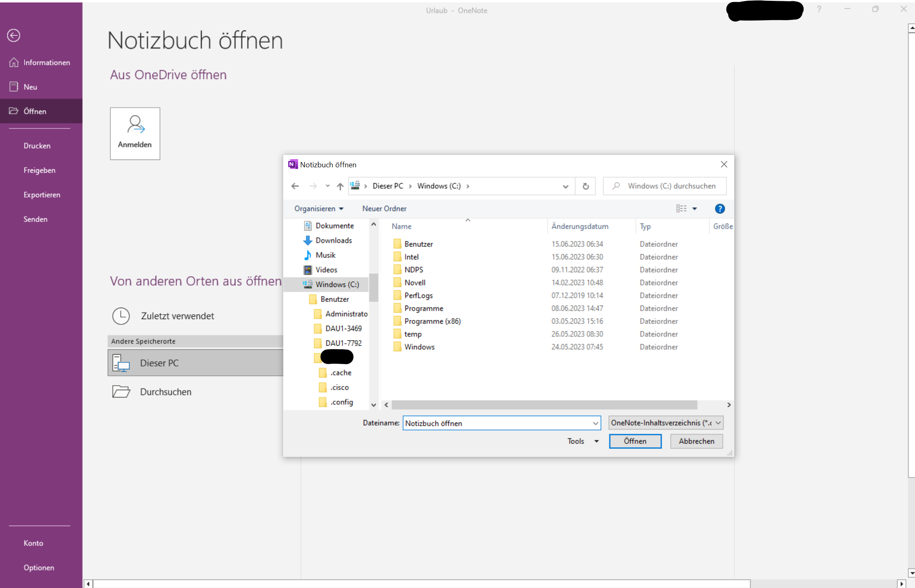Click the Abbrechen button

(x=696, y=441)
